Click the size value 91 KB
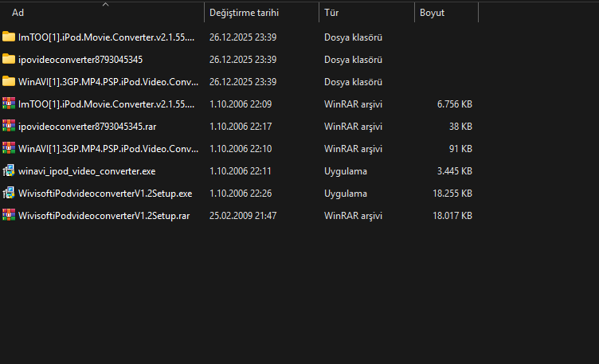The height and width of the screenshot is (364, 599). tap(460, 149)
